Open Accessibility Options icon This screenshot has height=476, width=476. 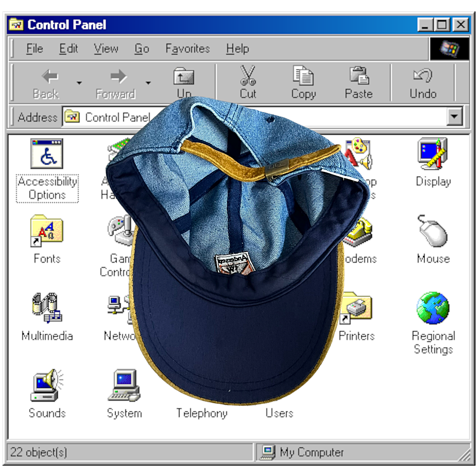[47, 154]
